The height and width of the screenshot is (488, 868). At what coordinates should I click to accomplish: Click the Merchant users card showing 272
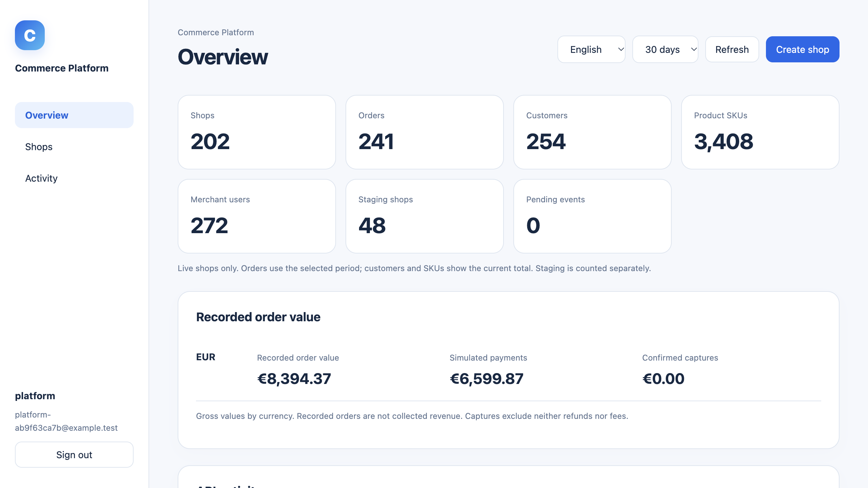(257, 216)
